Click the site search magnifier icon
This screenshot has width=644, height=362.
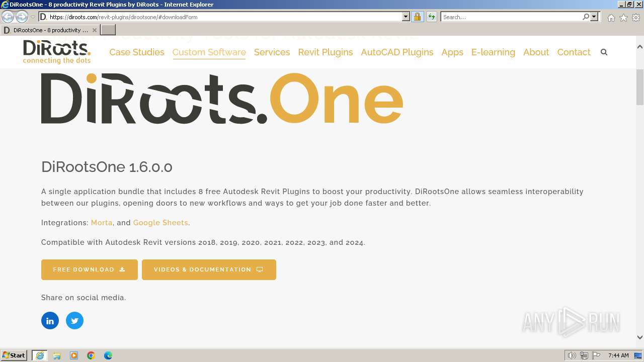[x=604, y=52]
